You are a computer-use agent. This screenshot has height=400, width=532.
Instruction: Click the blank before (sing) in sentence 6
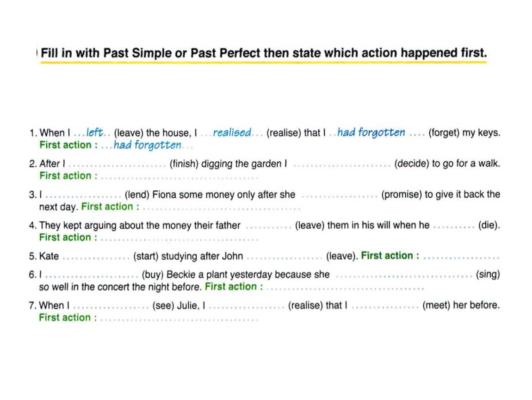[404, 276]
